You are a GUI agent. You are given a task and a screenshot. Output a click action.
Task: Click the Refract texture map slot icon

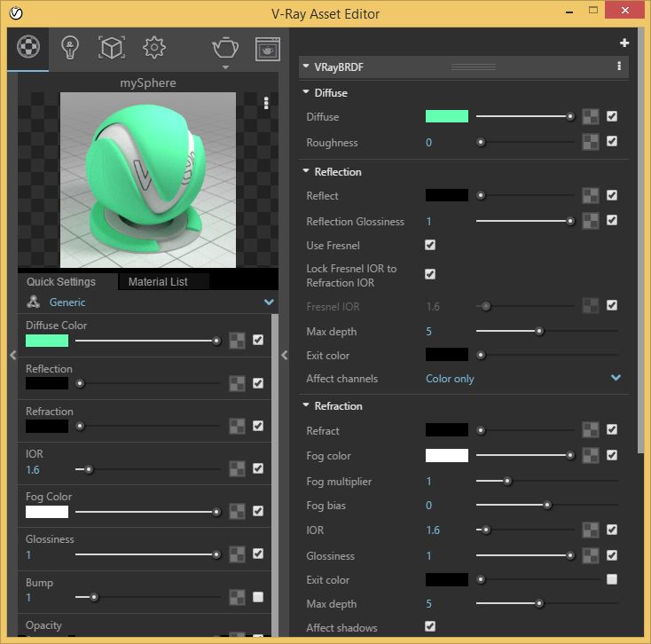[x=591, y=430]
